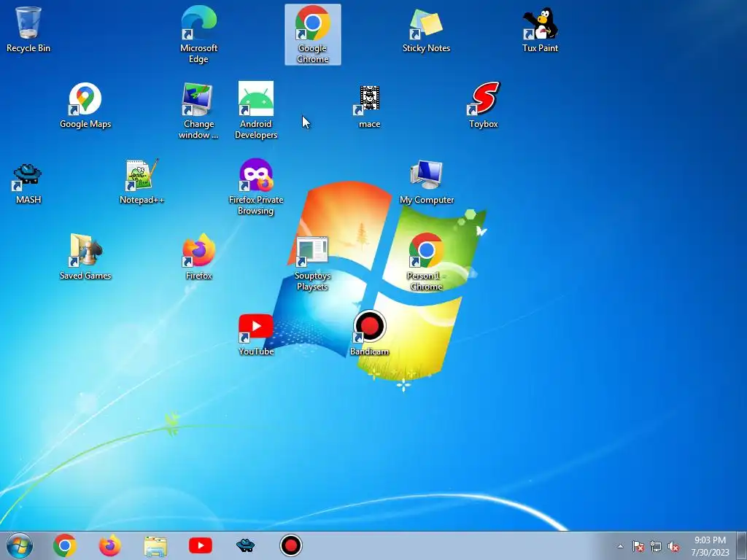This screenshot has width=747, height=560.
Task: Open YouTube from the taskbar
Action: [x=201, y=545]
